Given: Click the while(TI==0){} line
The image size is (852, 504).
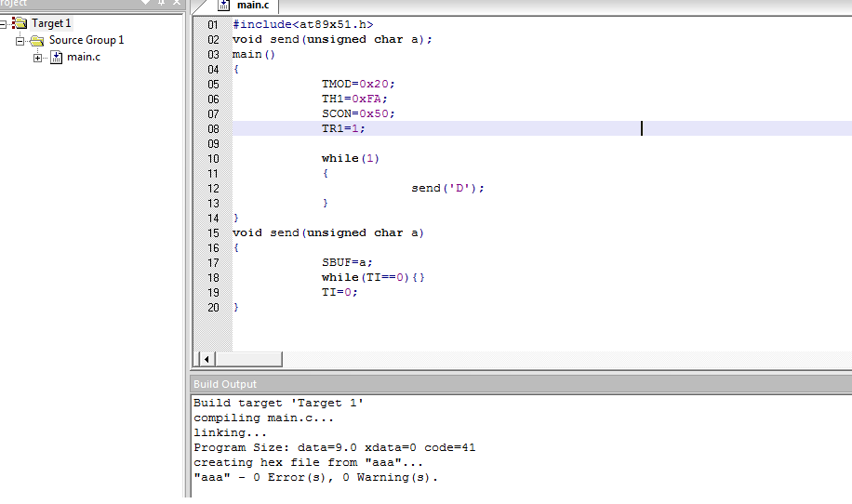Looking at the screenshot, I should click(x=373, y=277).
